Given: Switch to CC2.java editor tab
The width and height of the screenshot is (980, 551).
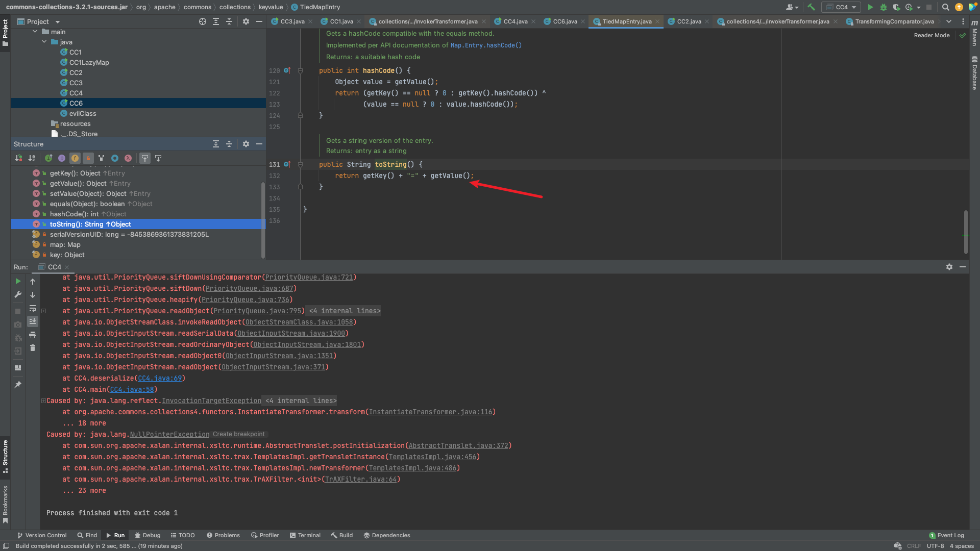Looking at the screenshot, I should [x=689, y=21].
